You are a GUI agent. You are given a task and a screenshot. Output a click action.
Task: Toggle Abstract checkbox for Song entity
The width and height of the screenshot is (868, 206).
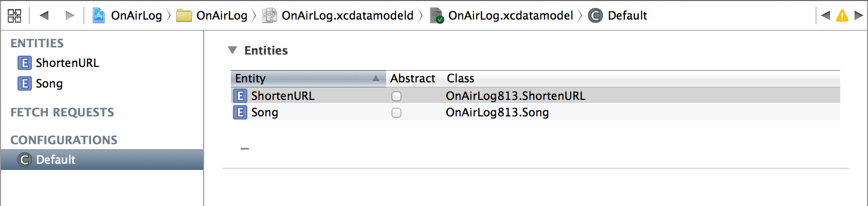[396, 113]
